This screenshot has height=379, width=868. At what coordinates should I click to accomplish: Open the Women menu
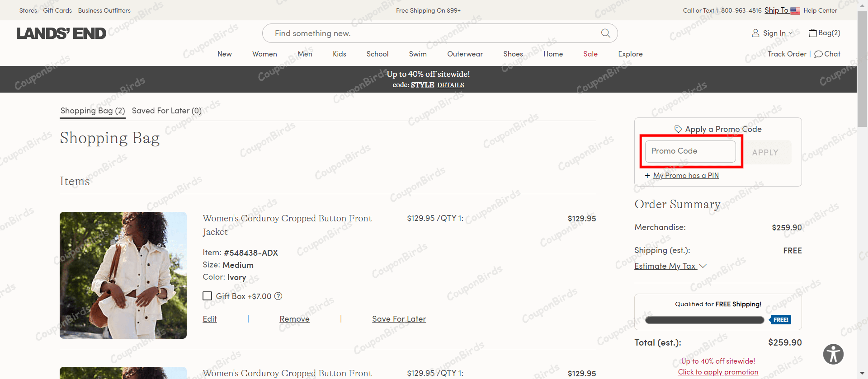pos(264,54)
